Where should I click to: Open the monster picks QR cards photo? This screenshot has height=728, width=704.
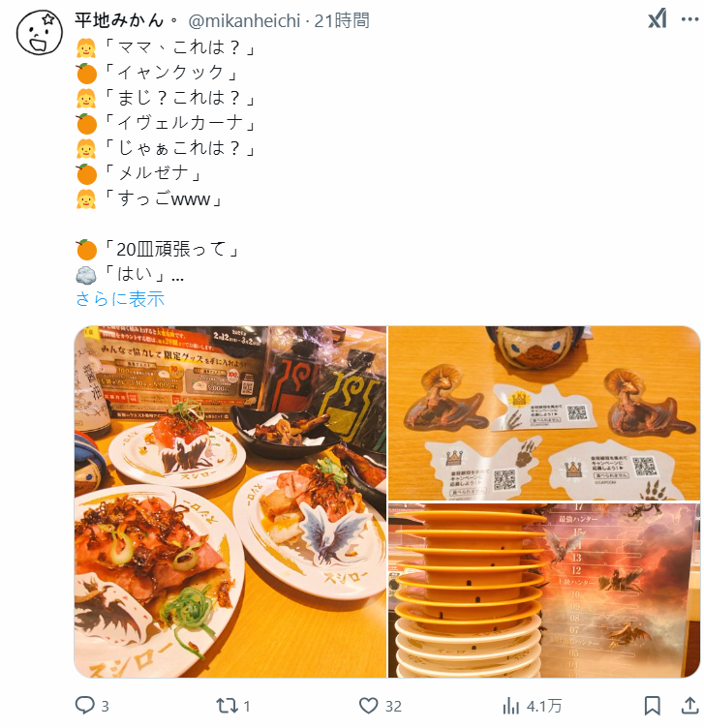[544, 412]
